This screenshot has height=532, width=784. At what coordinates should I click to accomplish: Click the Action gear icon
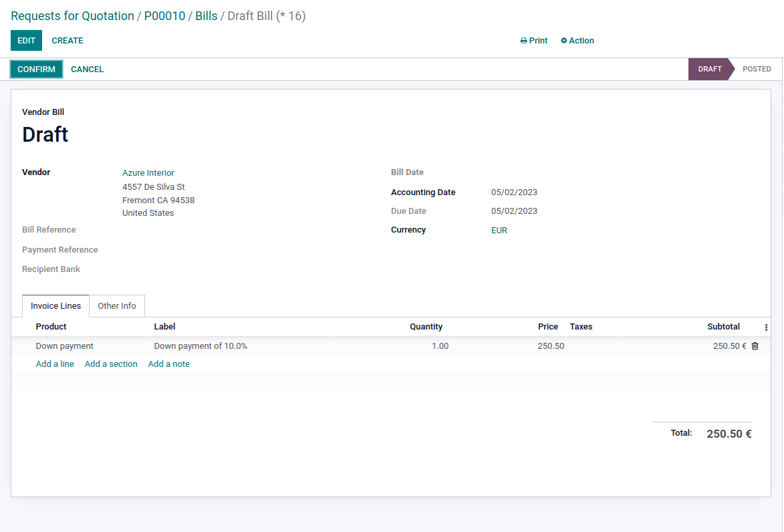coord(563,41)
